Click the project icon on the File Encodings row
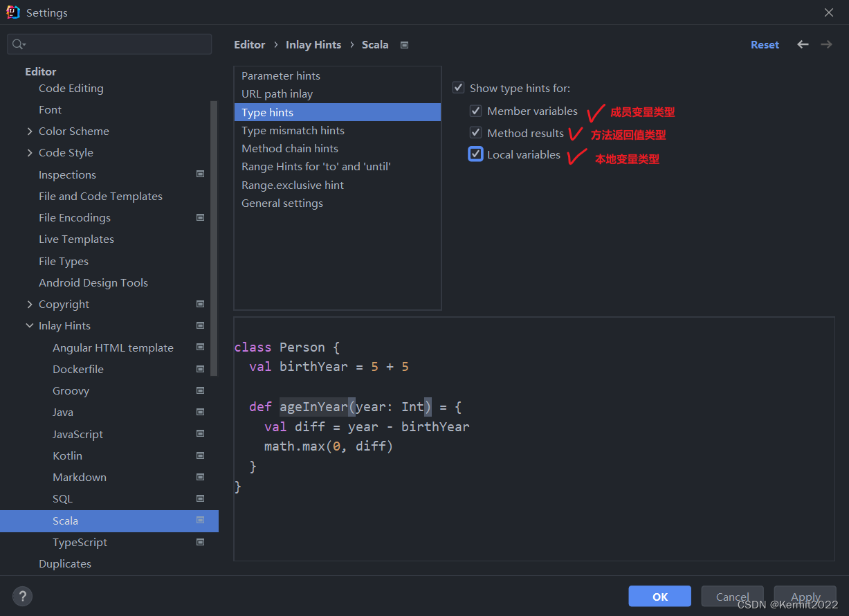This screenshot has height=616, width=849. (x=200, y=217)
